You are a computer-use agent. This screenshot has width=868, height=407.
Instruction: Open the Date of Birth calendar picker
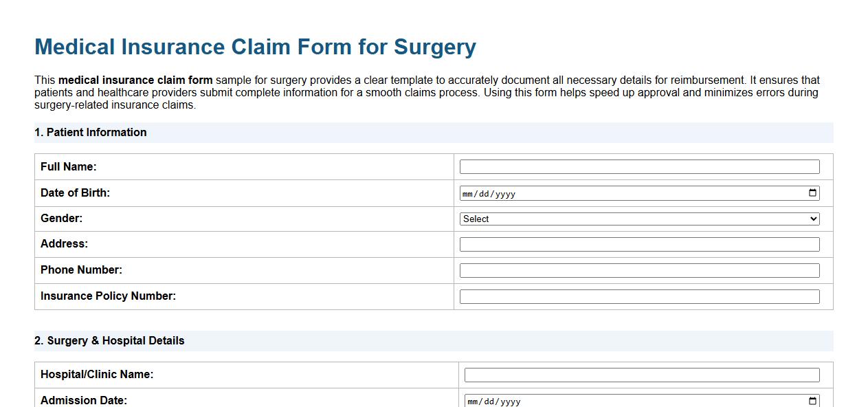pos(812,193)
